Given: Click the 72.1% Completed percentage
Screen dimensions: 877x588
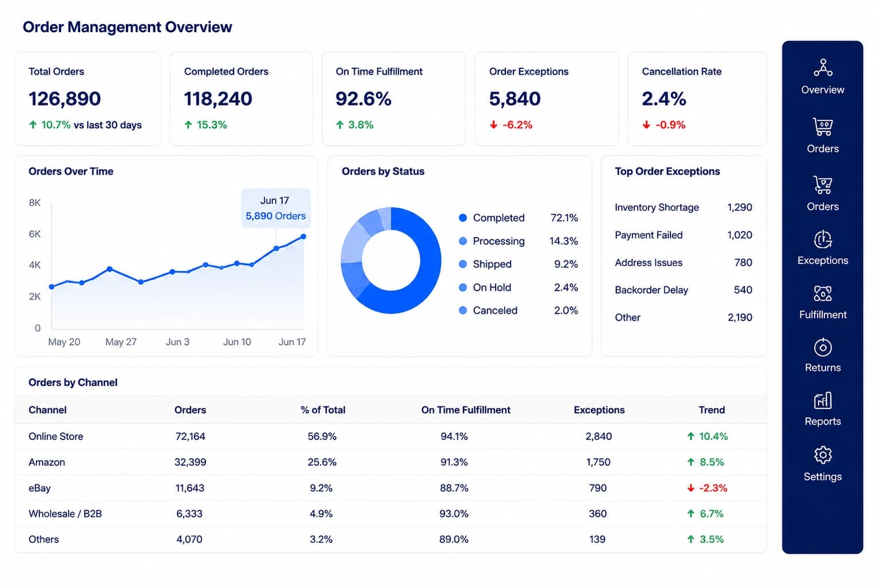Looking at the screenshot, I should 564,218.
